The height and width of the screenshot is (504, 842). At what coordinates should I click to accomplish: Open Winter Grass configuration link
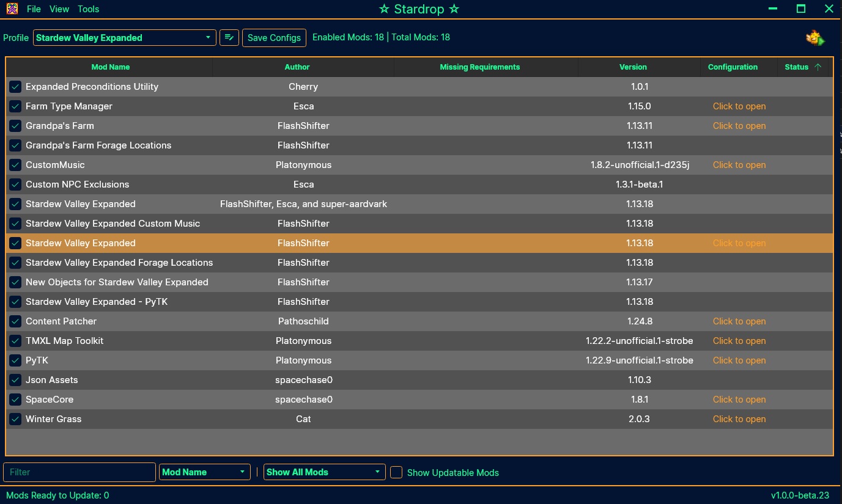point(739,419)
